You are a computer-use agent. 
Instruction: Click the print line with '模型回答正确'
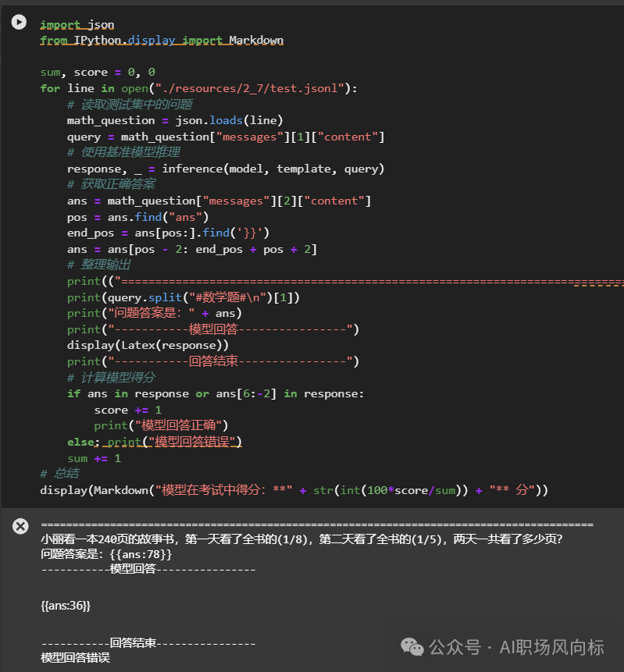[x=161, y=426]
